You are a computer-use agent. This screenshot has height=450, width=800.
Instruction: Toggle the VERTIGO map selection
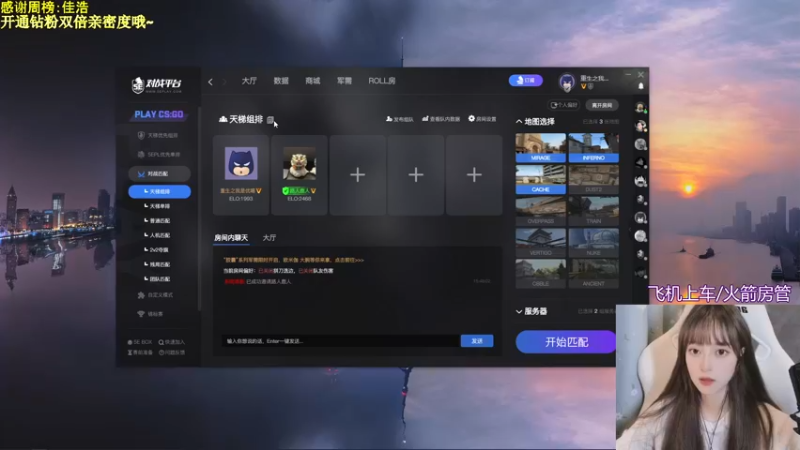tap(541, 243)
